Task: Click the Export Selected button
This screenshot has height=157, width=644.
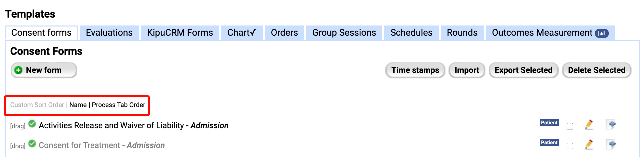Action: (x=523, y=70)
